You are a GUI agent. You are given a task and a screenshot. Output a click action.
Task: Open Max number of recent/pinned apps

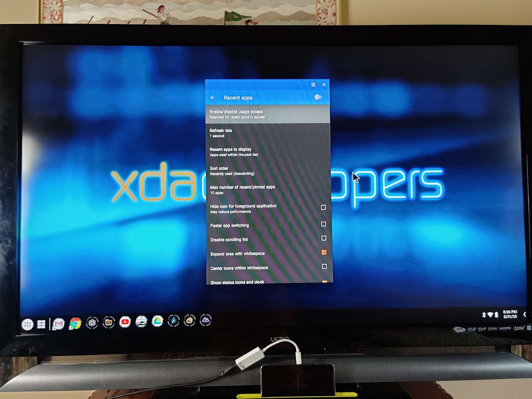(268, 190)
